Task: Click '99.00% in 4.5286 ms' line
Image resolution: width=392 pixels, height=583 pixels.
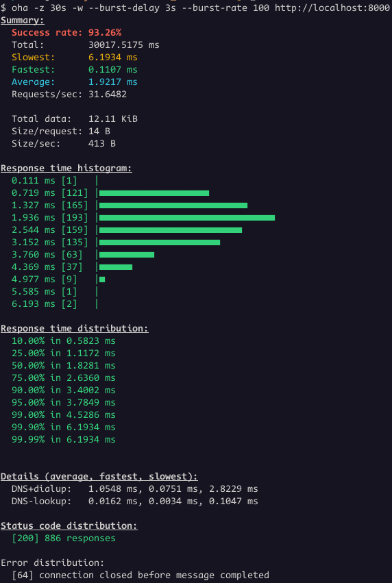Action: click(x=64, y=414)
